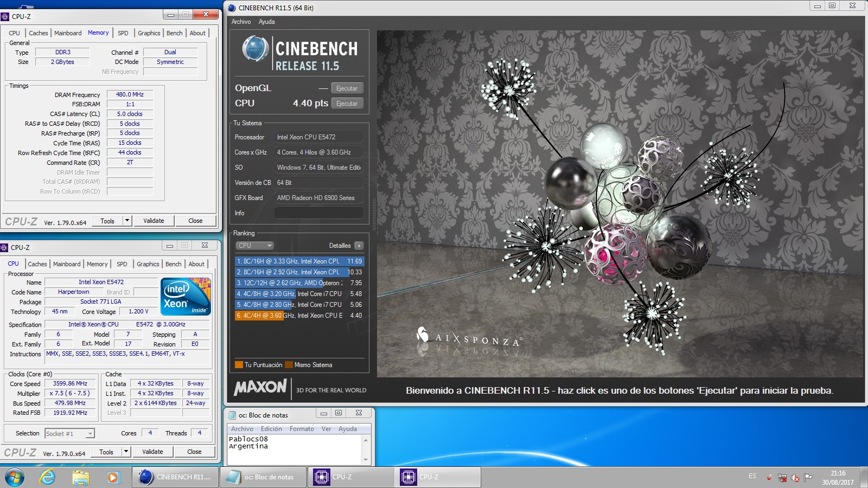868x488 pixels.
Task: Run the CPU test with Ejecutar
Action: point(347,104)
